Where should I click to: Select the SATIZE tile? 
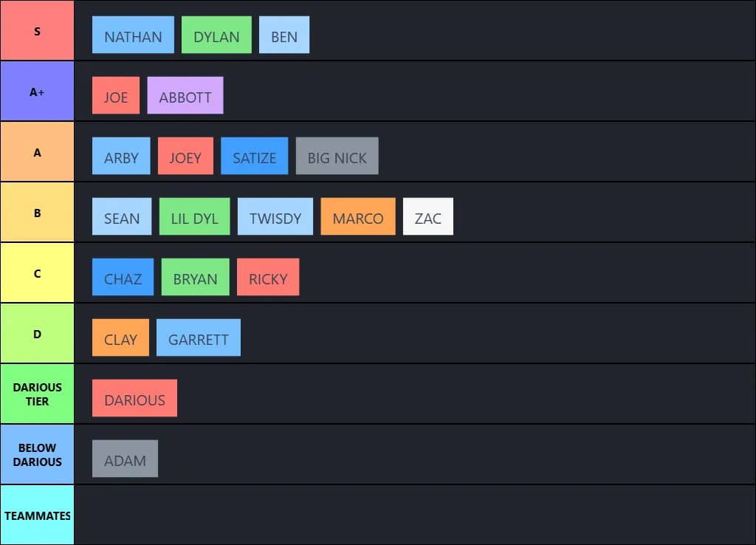point(254,156)
